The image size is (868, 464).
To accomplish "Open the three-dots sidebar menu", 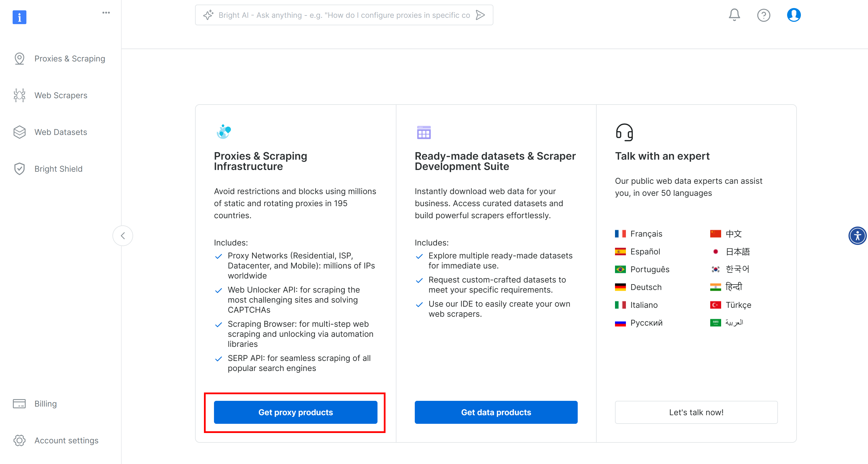I will pyautogui.click(x=106, y=13).
